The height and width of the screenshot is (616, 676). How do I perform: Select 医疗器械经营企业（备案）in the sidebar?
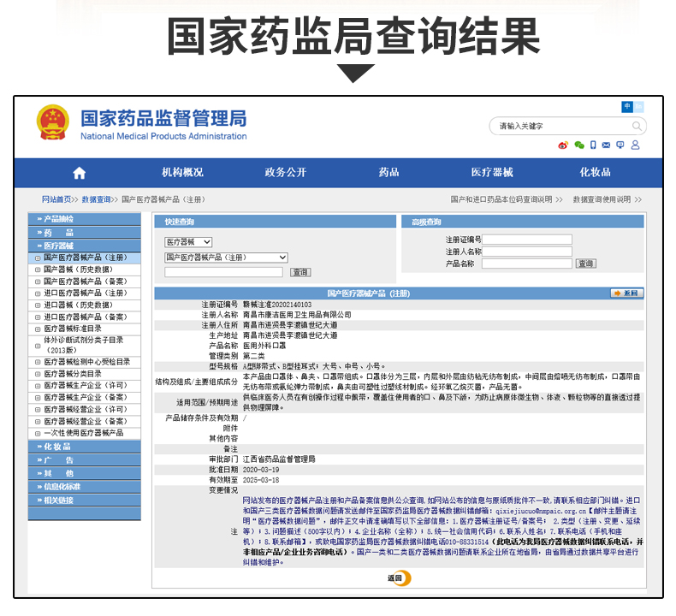(85, 421)
